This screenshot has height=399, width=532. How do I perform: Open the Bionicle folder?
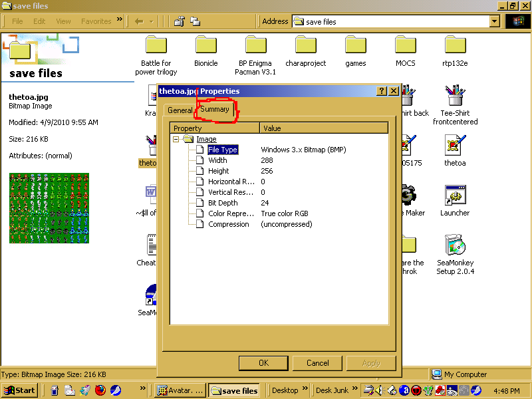206,51
